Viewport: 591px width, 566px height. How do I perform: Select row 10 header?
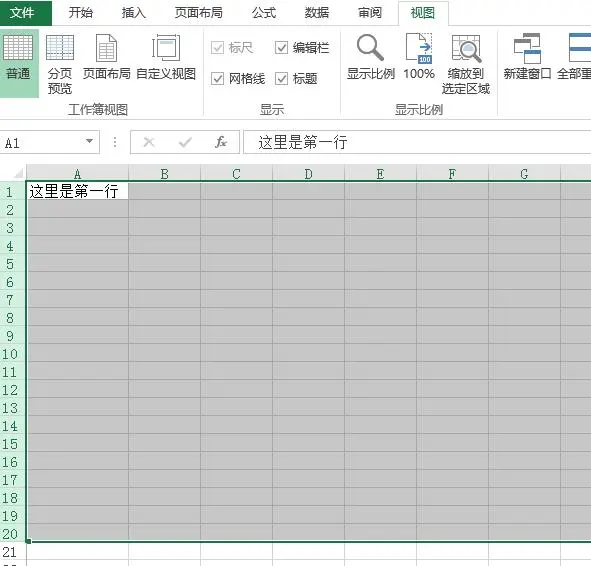[x=12, y=354]
